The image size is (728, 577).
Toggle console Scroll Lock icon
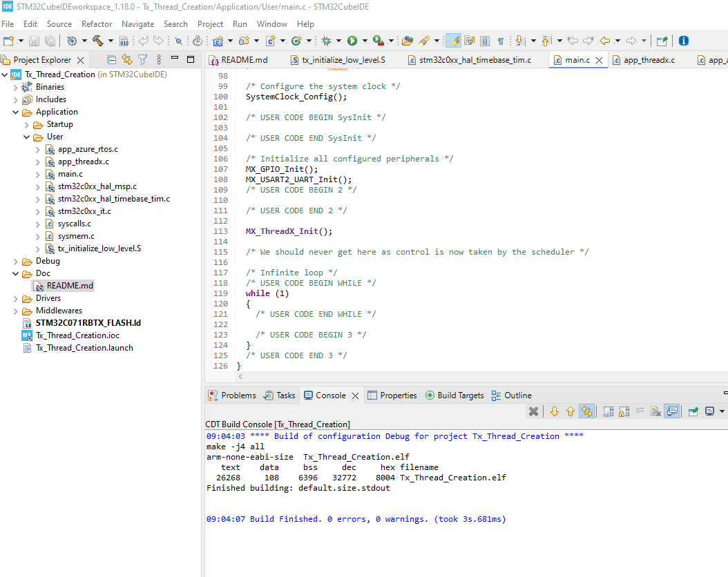click(624, 411)
